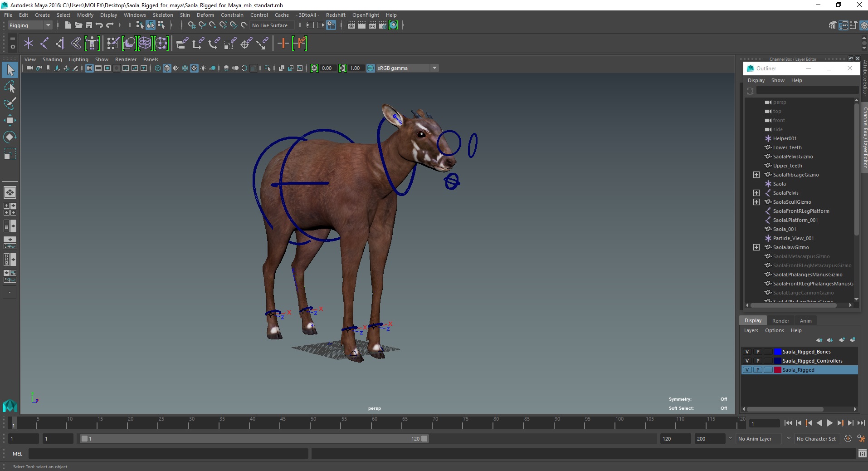
Task: Choose the Scale tool in toolbox
Action: pos(10,154)
